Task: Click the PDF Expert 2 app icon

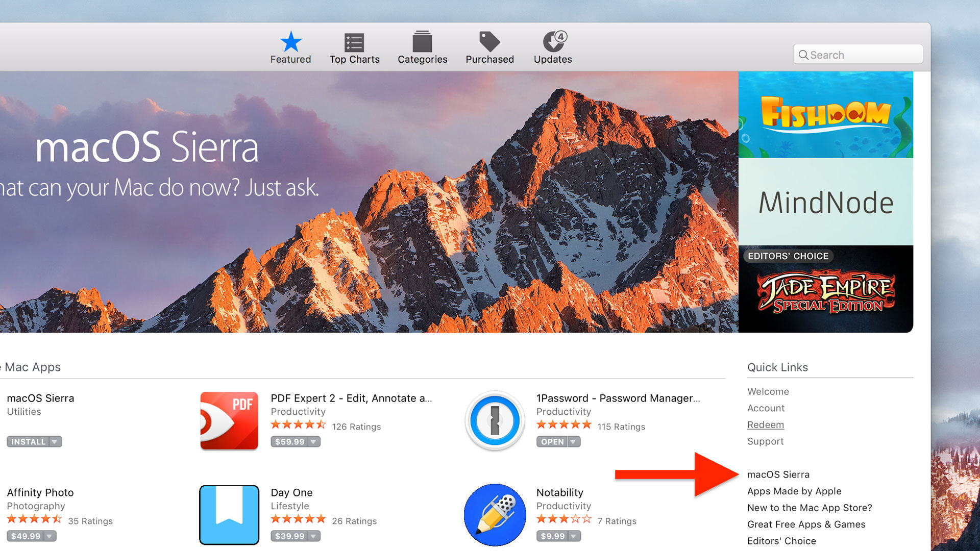Action: [x=229, y=421]
